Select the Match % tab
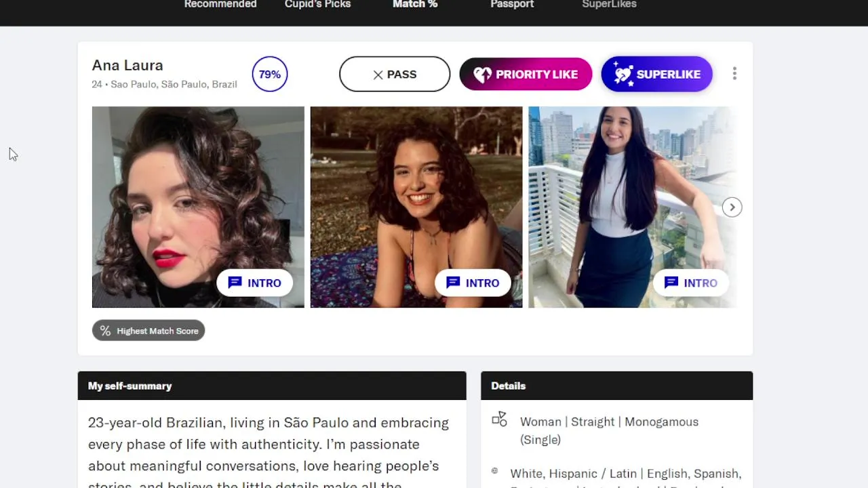Screen dimensions: 868x488 (415, 4)
